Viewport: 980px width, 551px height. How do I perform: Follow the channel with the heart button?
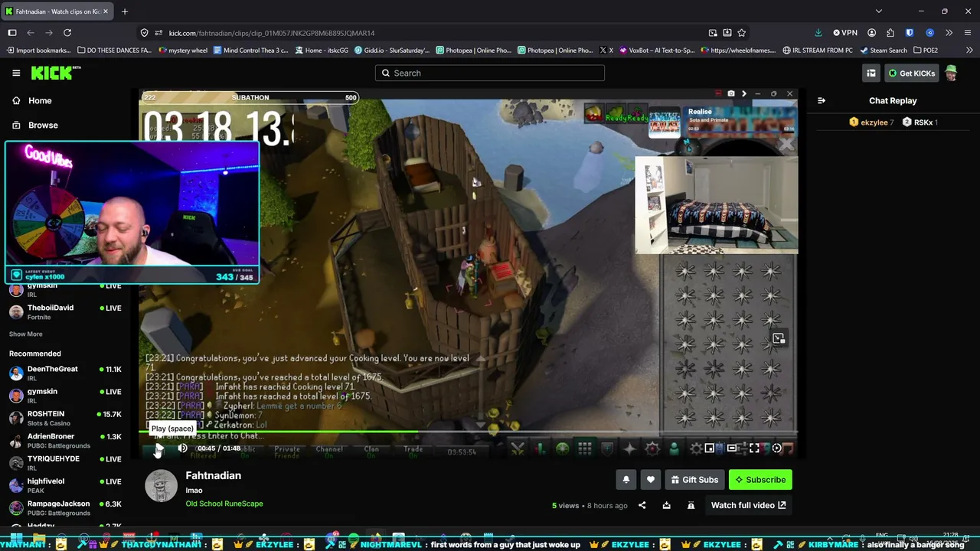(651, 480)
